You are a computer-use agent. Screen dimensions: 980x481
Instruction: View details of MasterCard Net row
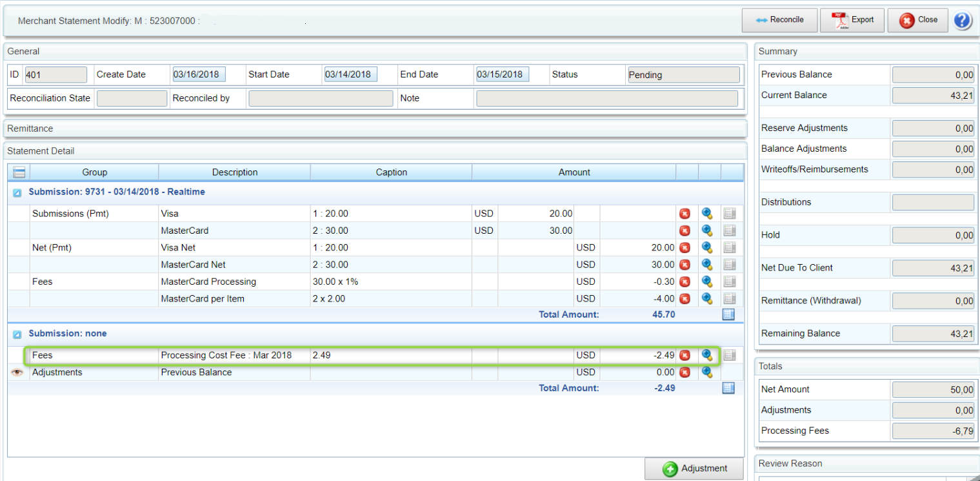[x=707, y=265]
